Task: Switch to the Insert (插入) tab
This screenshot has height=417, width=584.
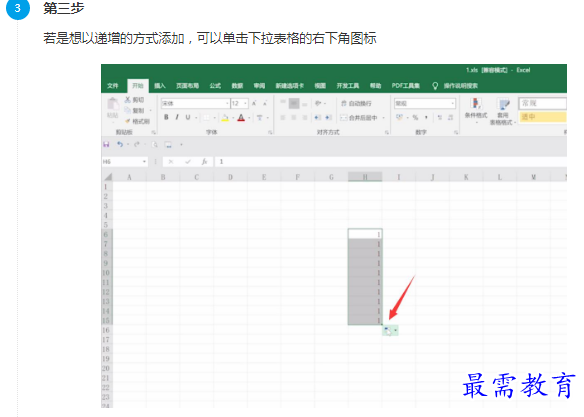Action: 159,86
